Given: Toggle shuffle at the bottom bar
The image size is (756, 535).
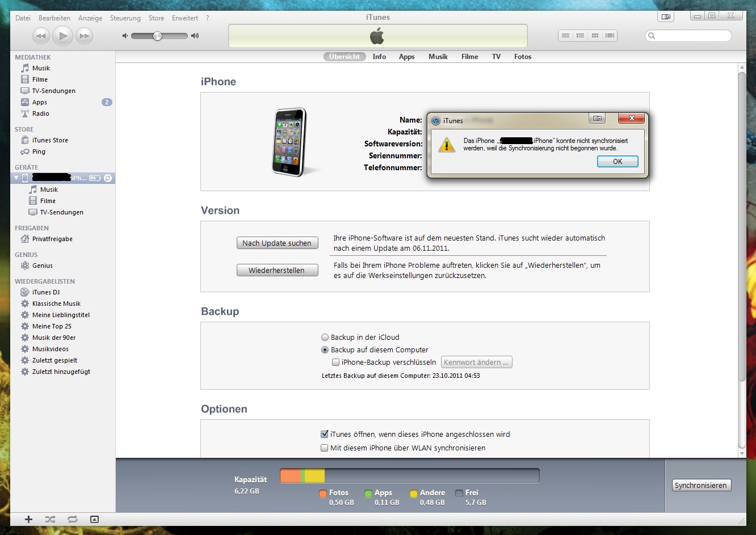Looking at the screenshot, I should [50, 519].
